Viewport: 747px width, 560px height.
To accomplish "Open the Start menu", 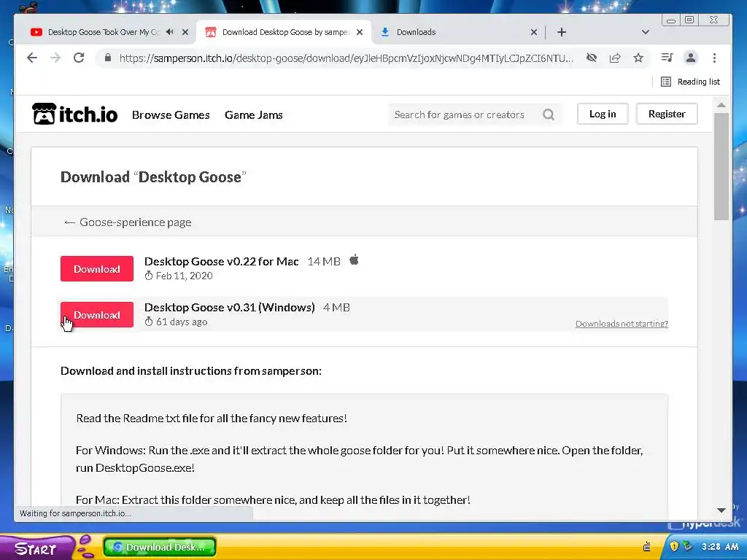I will (x=36, y=548).
